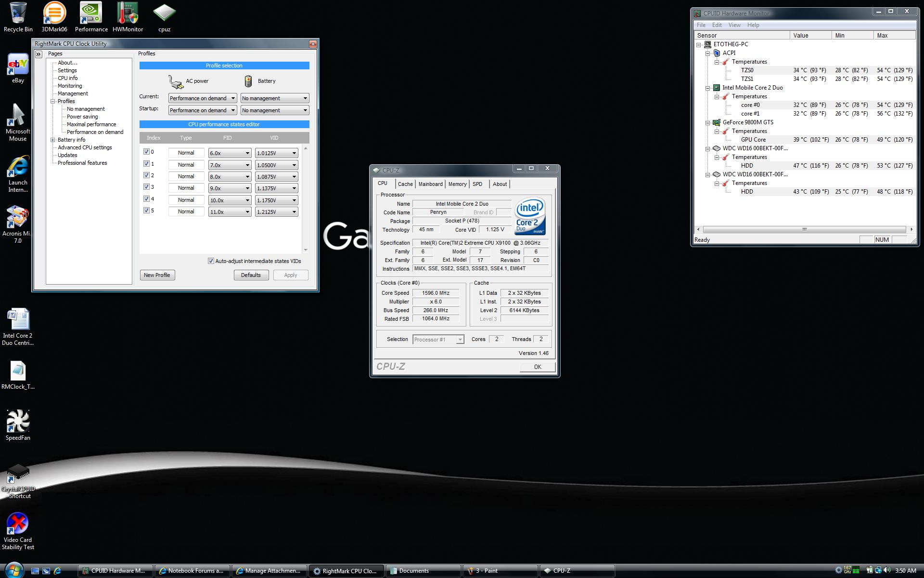Switch to the SPD tab in CPU-Z
The width and height of the screenshot is (924, 578).
point(477,184)
